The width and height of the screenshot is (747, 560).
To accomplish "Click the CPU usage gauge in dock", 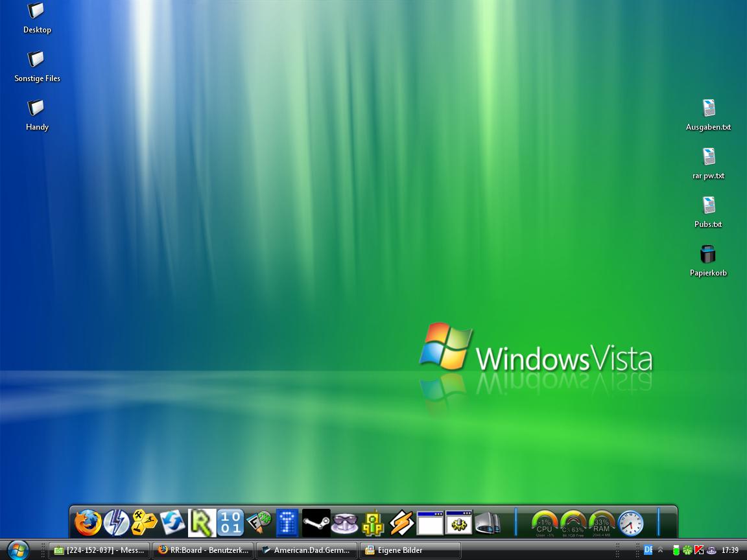I will pyautogui.click(x=545, y=523).
